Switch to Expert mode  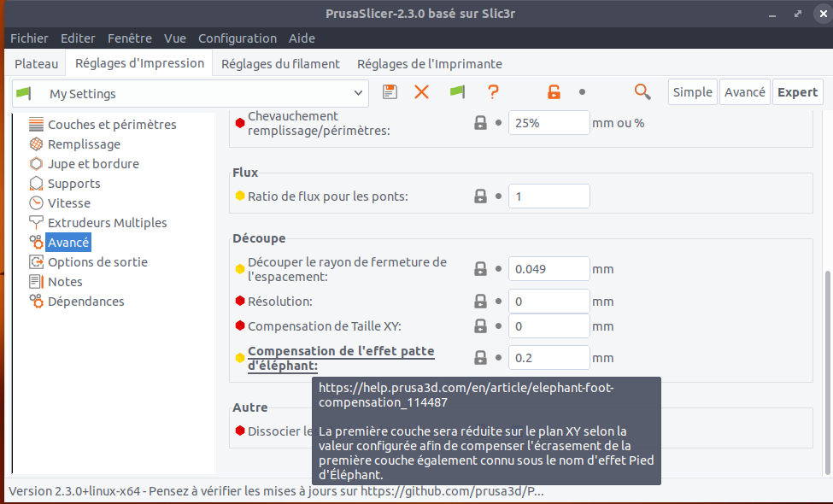point(797,92)
